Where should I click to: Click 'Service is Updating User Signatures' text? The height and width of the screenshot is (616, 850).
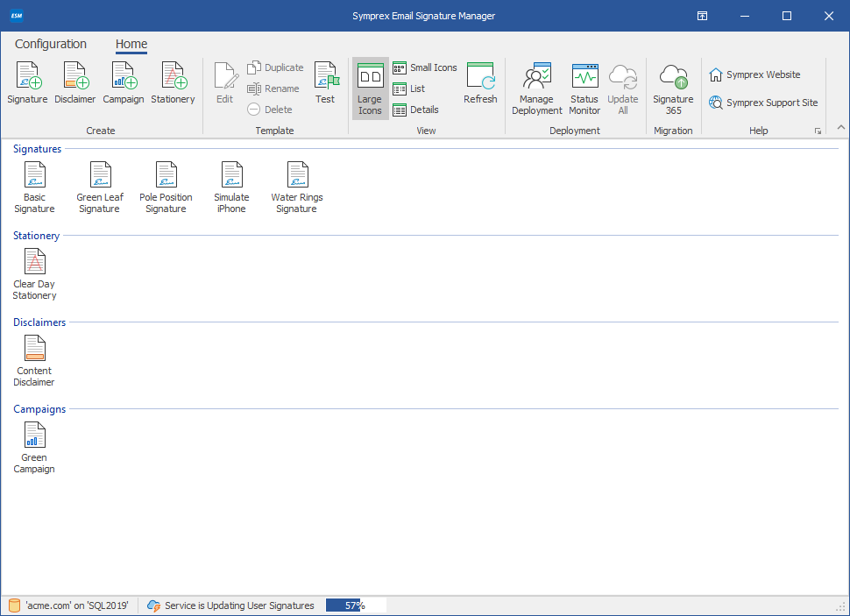pos(239,605)
